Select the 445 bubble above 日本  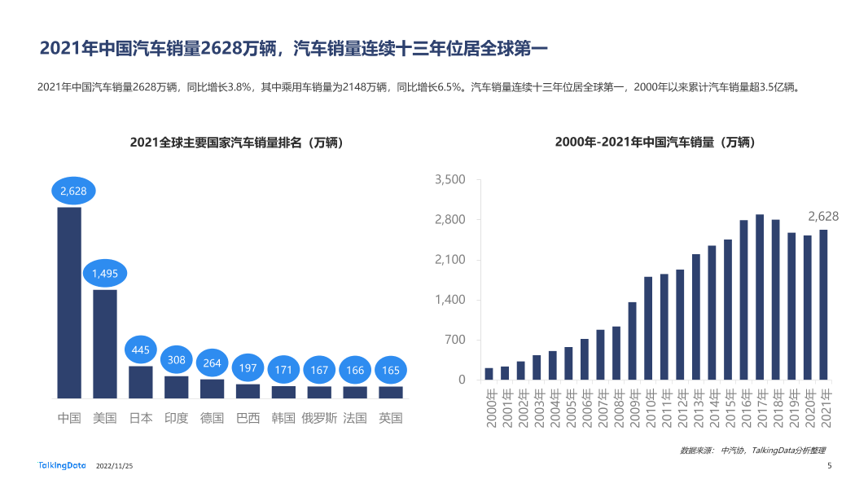click(x=140, y=350)
